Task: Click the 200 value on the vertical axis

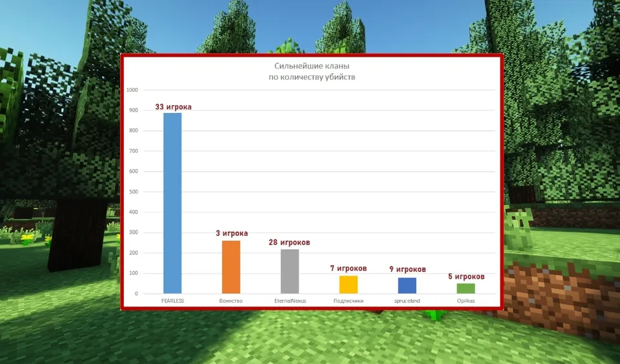Action: (x=134, y=253)
